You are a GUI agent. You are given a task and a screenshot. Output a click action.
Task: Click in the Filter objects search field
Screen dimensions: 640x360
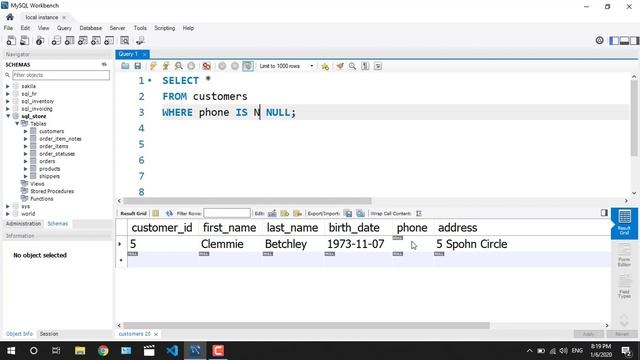pos(61,75)
